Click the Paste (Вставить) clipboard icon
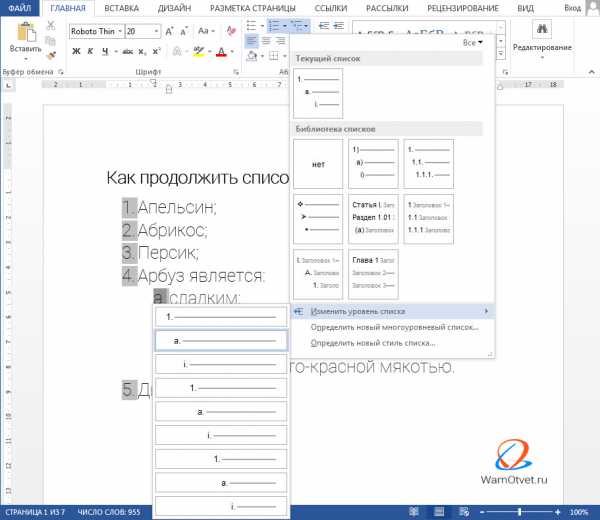Screen dimensions: 600x520 point(26,31)
